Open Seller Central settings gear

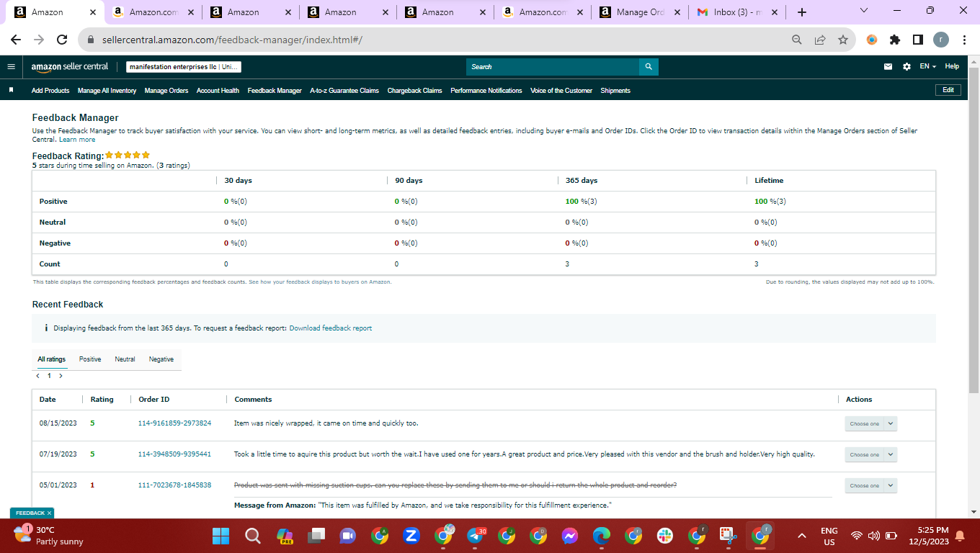tap(906, 66)
